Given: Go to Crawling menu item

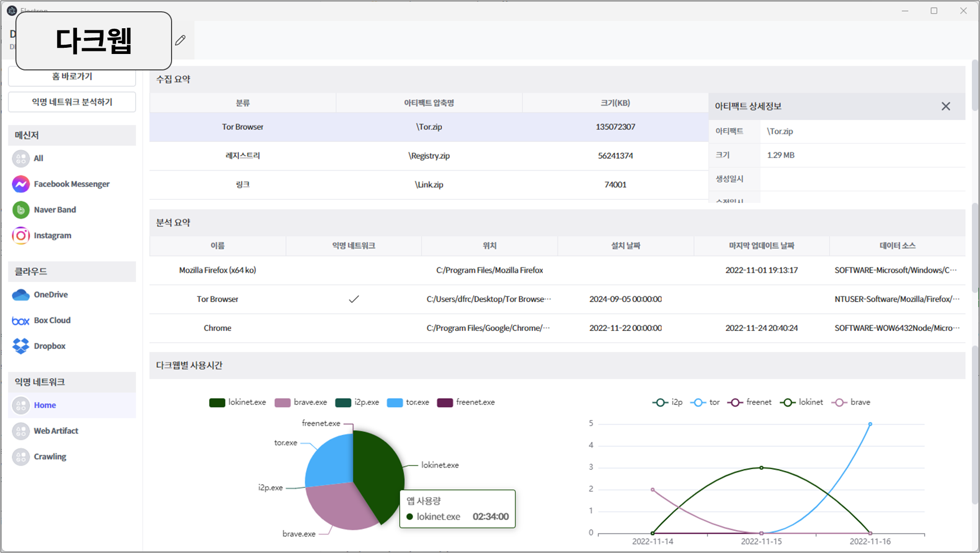Looking at the screenshot, I should 50,456.
